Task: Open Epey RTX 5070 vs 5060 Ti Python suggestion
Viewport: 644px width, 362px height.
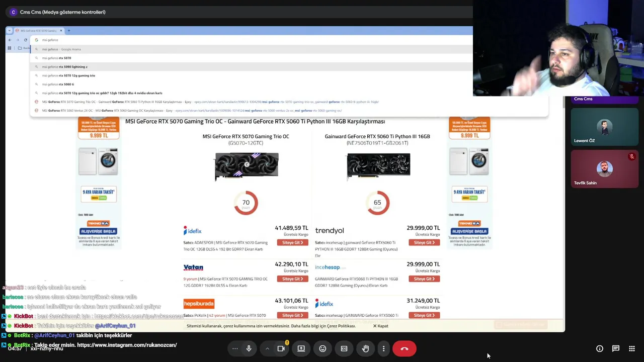Action: (289, 102)
